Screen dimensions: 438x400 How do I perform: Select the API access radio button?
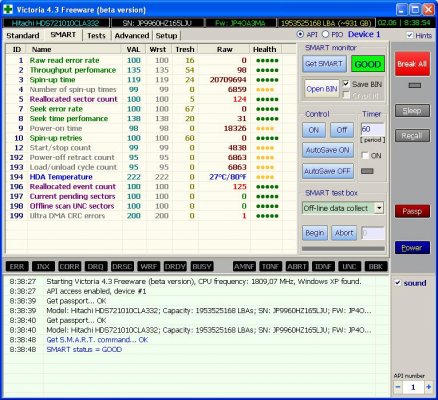click(x=300, y=34)
